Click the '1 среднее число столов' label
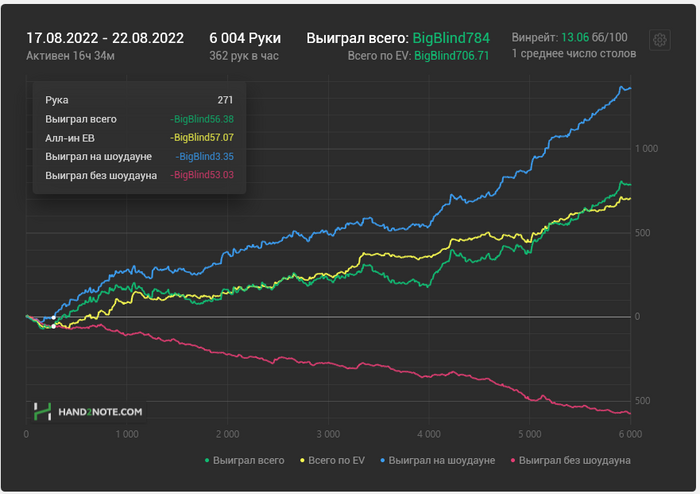The image size is (700, 494). pyautogui.click(x=574, y=54)
